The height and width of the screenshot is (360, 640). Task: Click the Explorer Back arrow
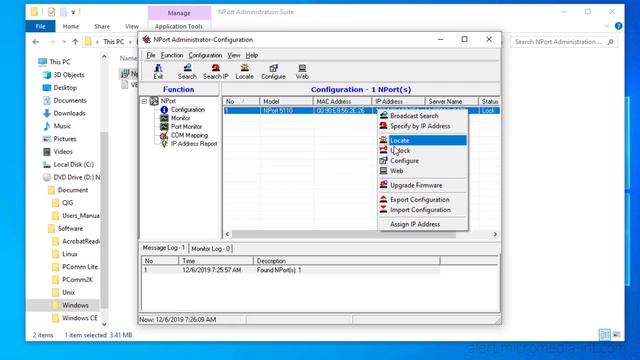[x=36, y=42]
